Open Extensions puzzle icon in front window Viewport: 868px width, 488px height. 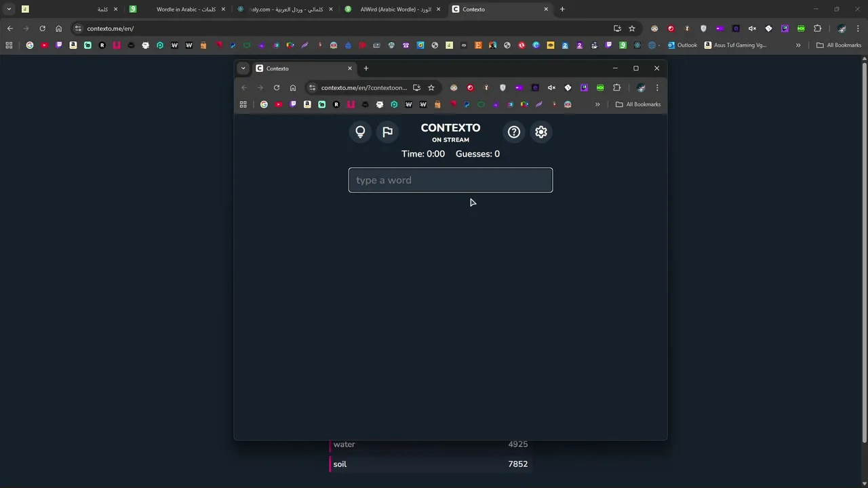[x=616, y=87]
